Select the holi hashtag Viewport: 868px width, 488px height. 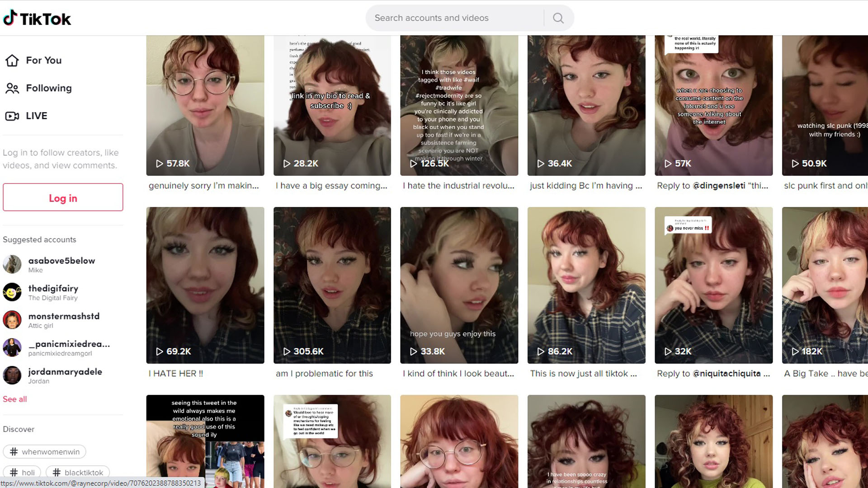point(22,472)
